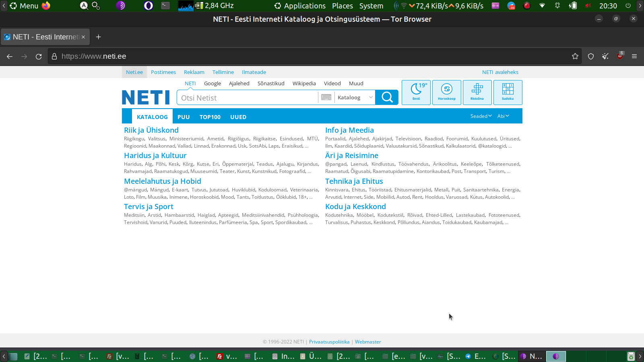Screen dimensions: 644x362
Task: Click the browser address bar
Action: pyautogui.click(x=314, y=56)
